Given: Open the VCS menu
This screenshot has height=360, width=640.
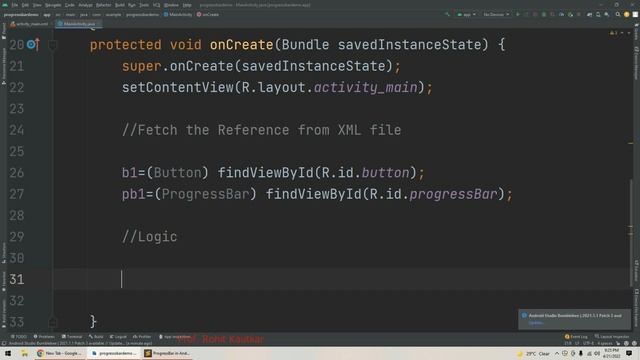Looking at the screenshot, I should tap(156, 5).
